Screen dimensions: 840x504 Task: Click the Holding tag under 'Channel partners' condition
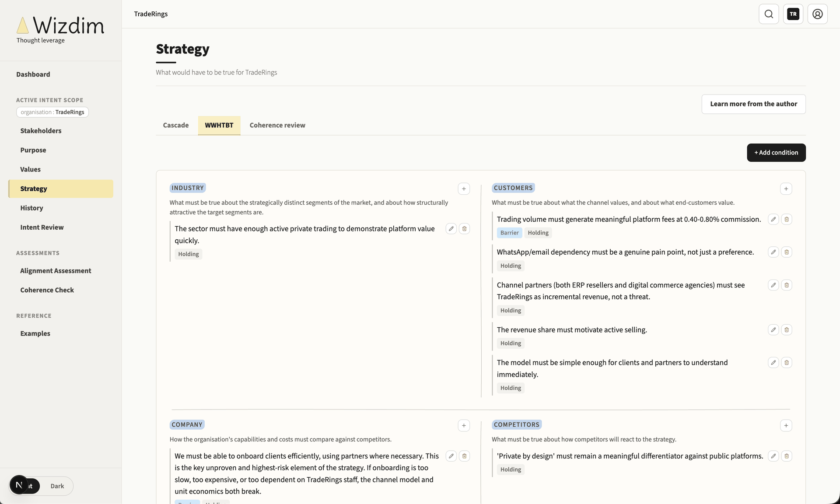click(511, 311)
